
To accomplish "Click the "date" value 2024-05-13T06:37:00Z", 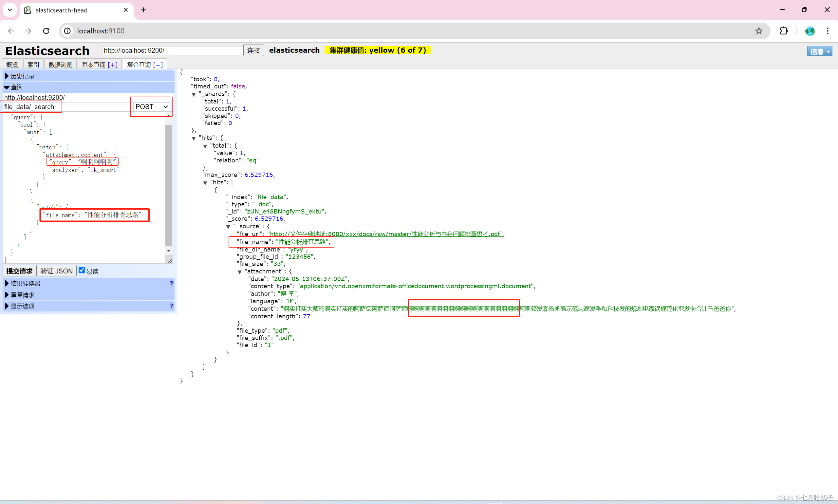I will [x=309, y=279].
